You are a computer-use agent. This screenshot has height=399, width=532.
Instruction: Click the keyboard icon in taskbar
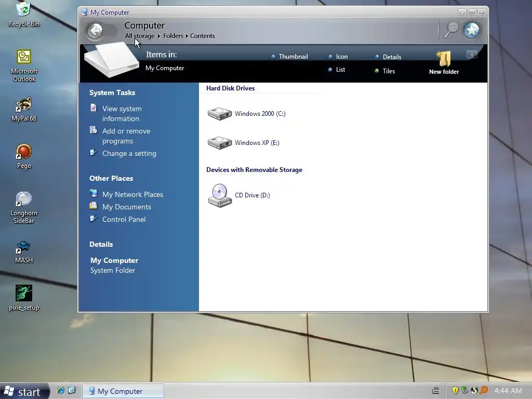[436, 391]
